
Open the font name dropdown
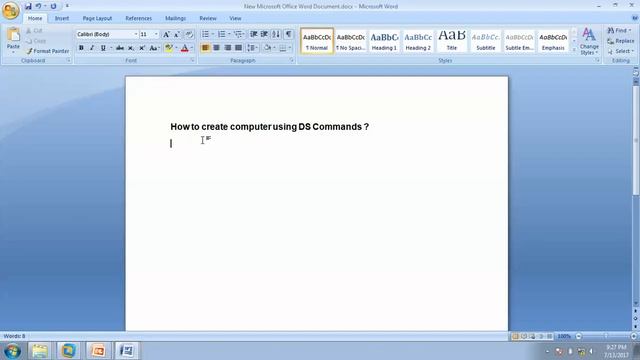pos(136,35)
